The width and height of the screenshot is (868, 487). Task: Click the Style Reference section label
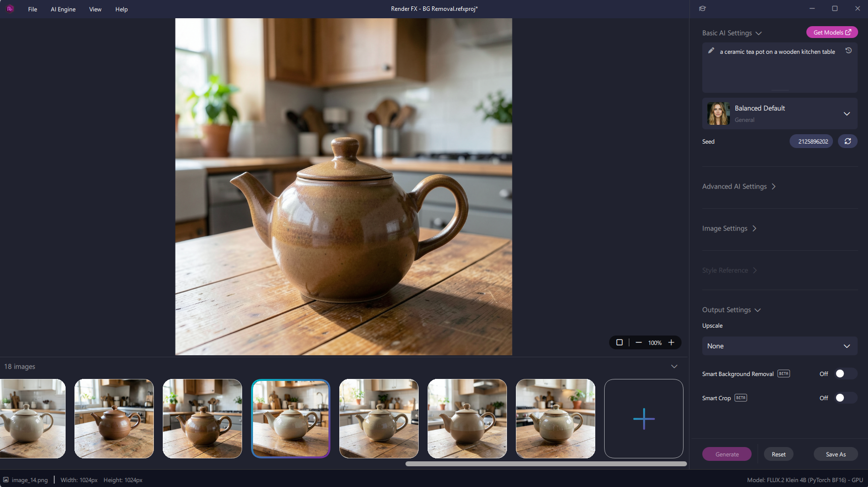725,270
